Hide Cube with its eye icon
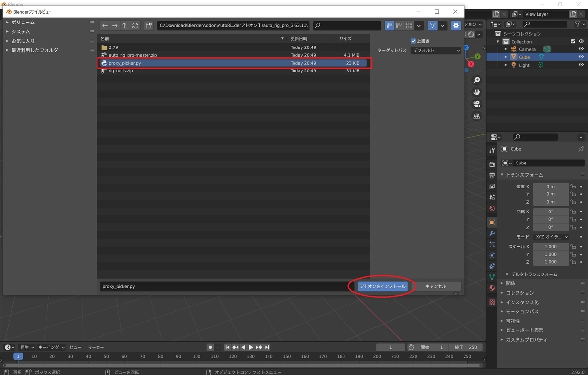Viewport: 588px width, 375px height. 581,57
